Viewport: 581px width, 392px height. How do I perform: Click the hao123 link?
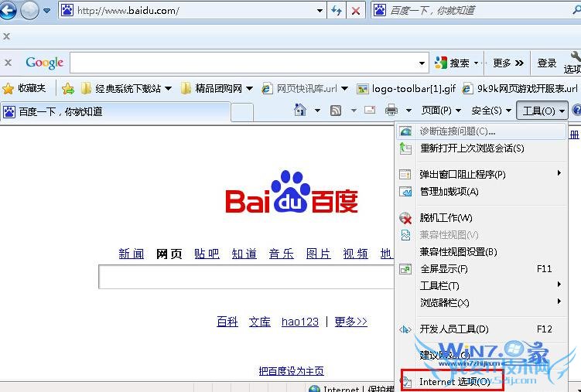pyautogui.click(x=299, y=322)
